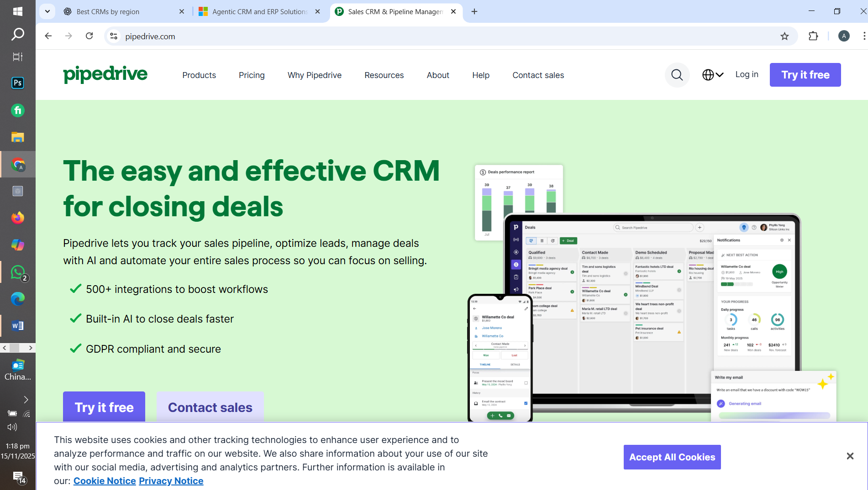
Task: Toggle the speaker volume icon
Action: click(12, 427)
